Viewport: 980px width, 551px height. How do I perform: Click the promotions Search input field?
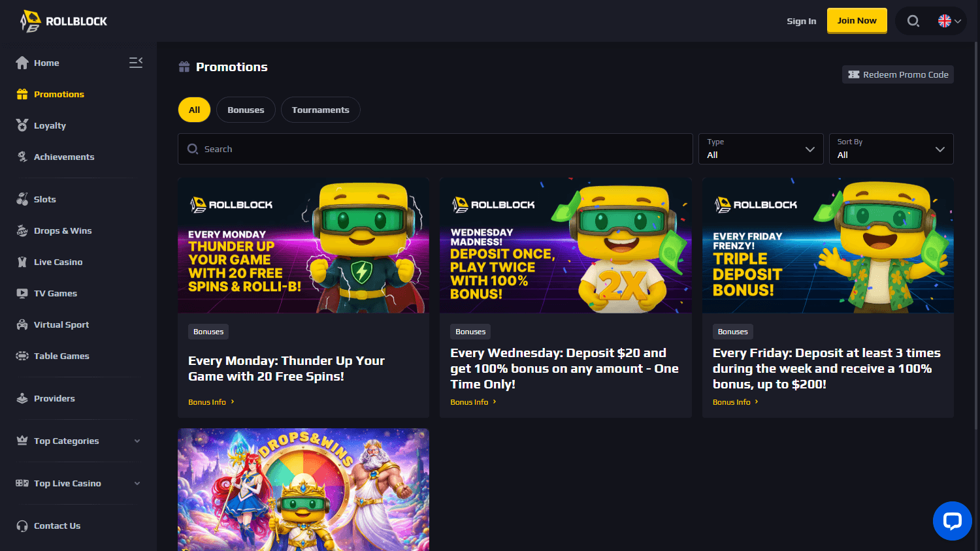point(435,149)
